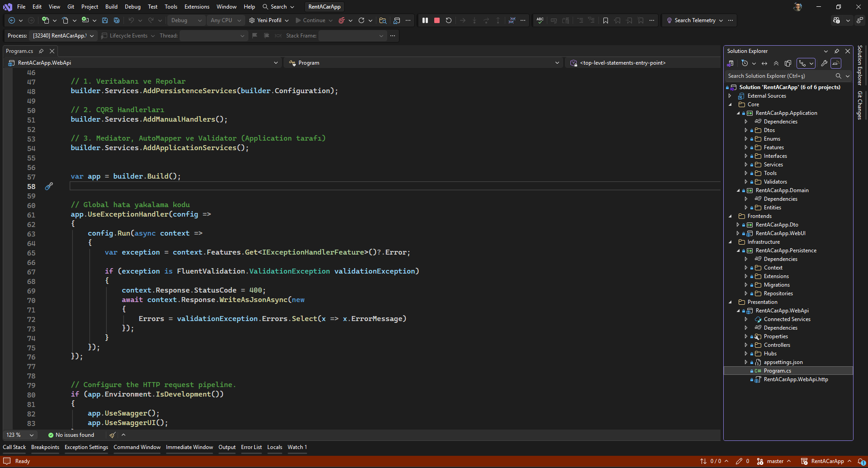Open the Process dropdown
Screen dimensions: 868x468
[x=63, y=36]
